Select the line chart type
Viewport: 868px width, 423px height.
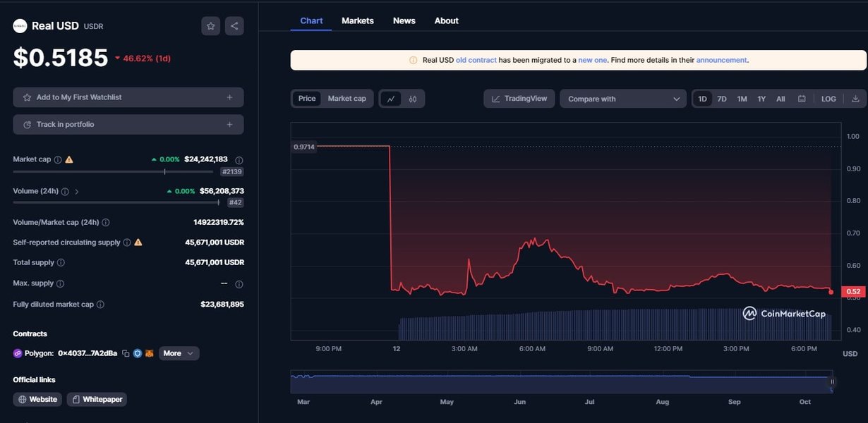point(391,99)
